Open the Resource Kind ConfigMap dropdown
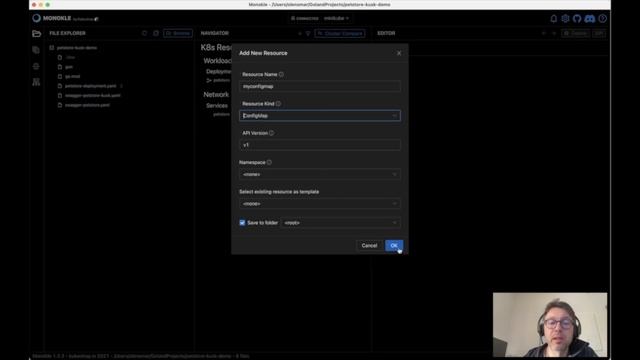640x360 pixels. (320, 116)
